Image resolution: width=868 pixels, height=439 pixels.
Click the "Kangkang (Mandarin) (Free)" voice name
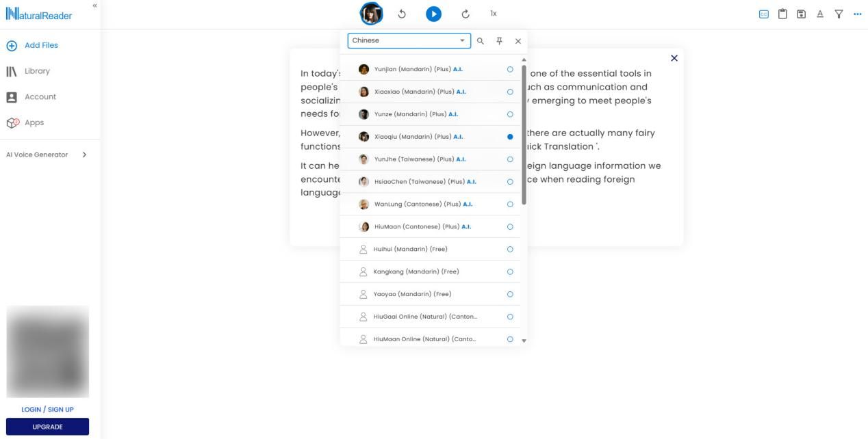416,272
